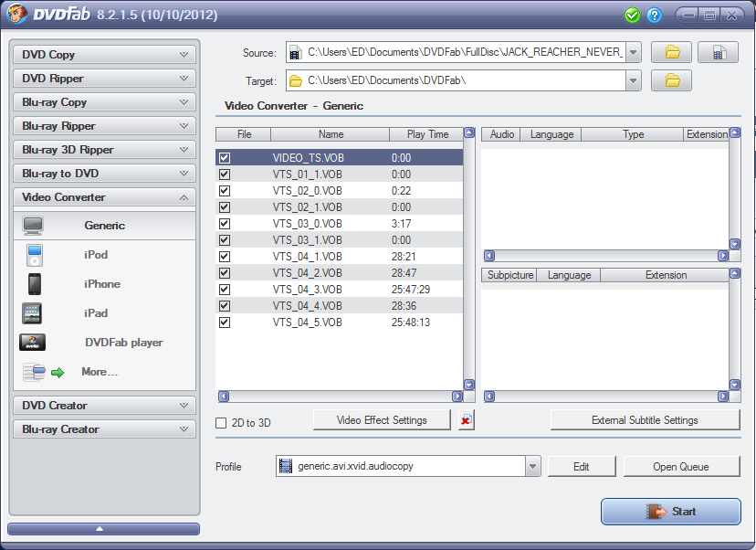Open External Subtitle Settings
This screenshot has height=550, width=756.
tap(645, 420)
